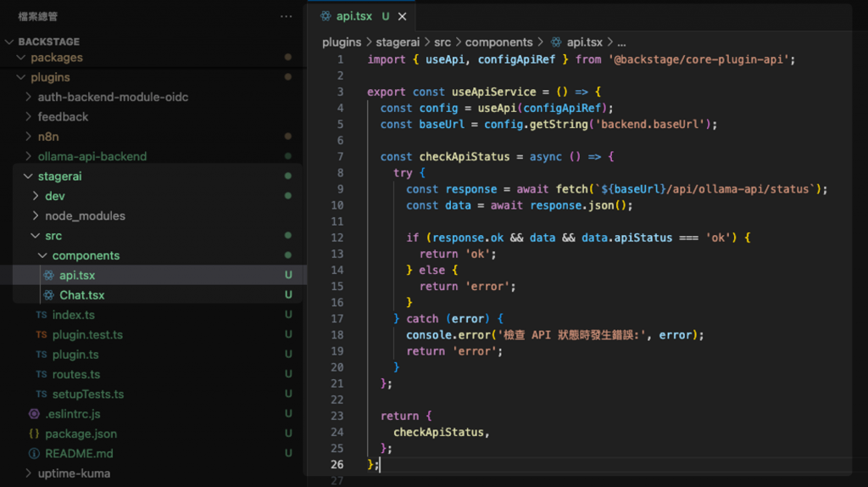Viewport: 868px width, 487px height.
Task: Click the useApiService identifier on line 3
Action: [494, 92]
